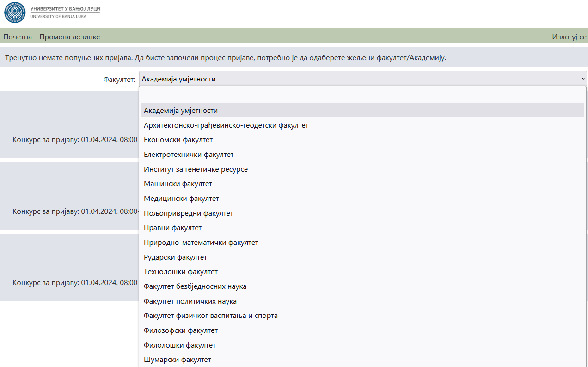The height and width of the screenshot is (367, 588).
Task: Pick Пољопривредни факултет from list
Action: (188, 213)
